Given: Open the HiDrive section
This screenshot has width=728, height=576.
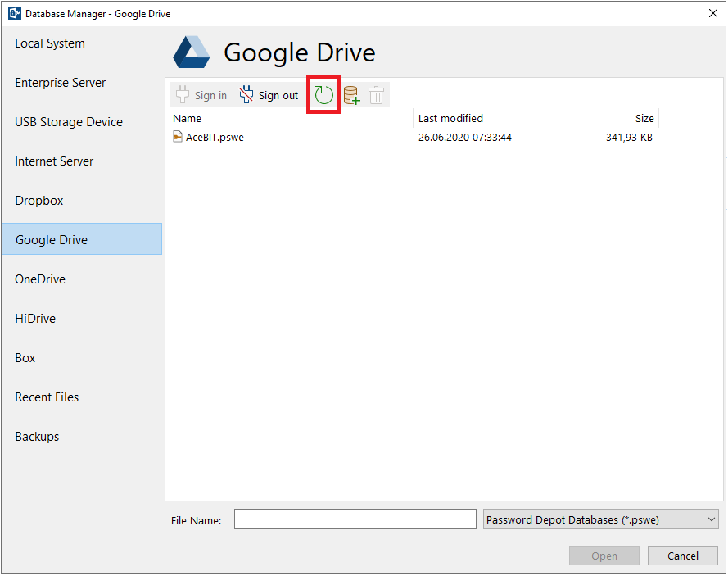Looking at the screenshot, I should pyautogui.click(x=82, y=319).
